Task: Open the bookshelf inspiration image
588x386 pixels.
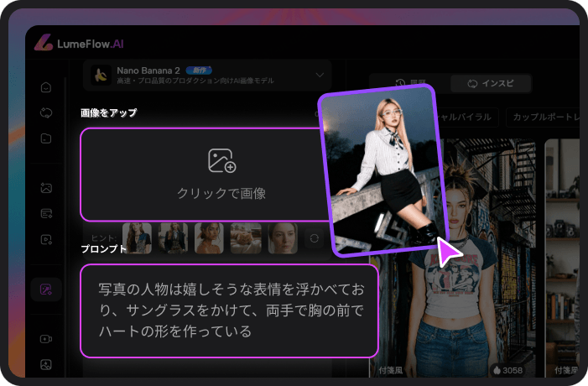Action: pos(563,258)
